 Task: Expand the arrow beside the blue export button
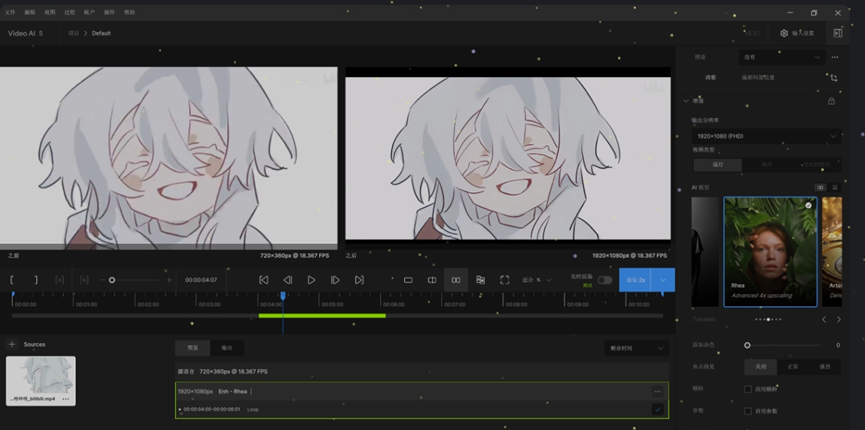coord(663,280)
